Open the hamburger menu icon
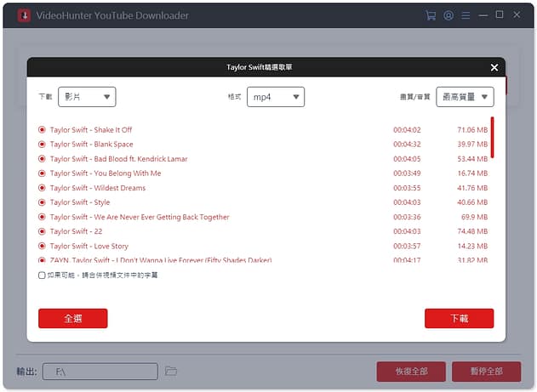This screenshot has height=392, width=537. point(466,15)
